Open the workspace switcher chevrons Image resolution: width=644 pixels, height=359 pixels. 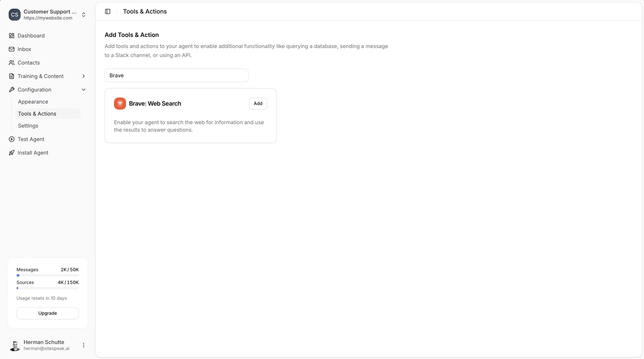pyautogui.click(x=83, y=14)
